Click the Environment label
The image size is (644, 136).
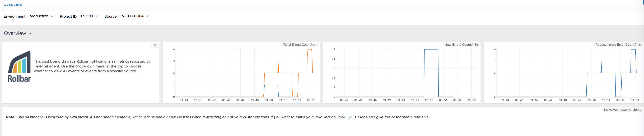point(15,16)
